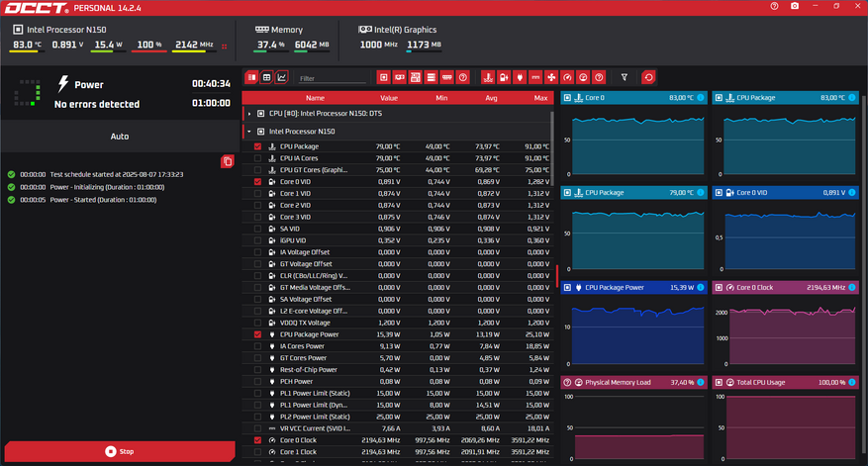Copy log with red clipboard icon
The image size is (868, 466).
(x=227, y=161)
